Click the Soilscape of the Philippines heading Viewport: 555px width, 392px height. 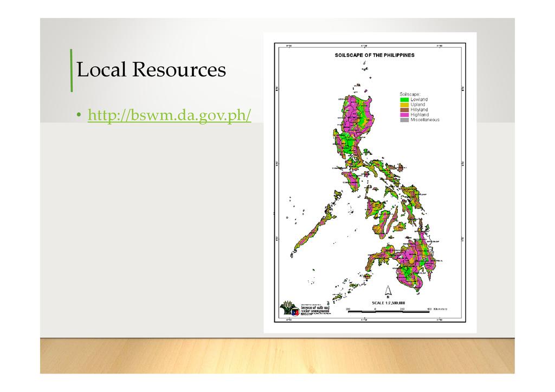375,55
